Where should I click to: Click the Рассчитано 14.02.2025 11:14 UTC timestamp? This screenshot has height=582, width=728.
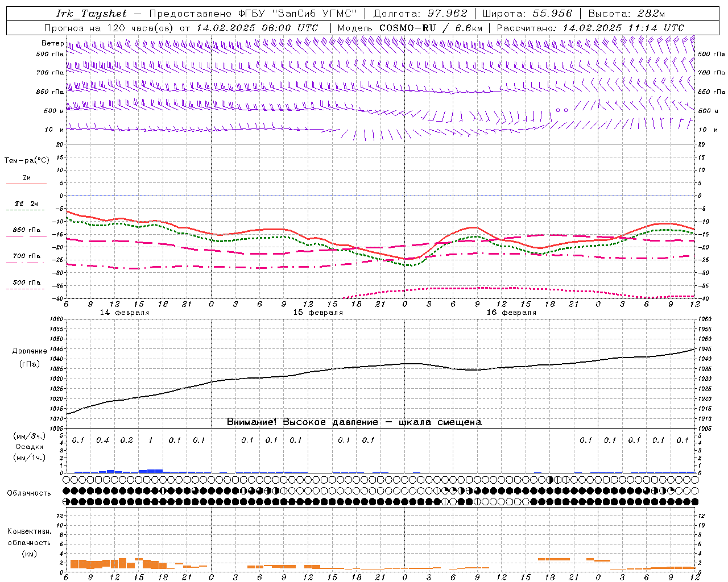590,28
